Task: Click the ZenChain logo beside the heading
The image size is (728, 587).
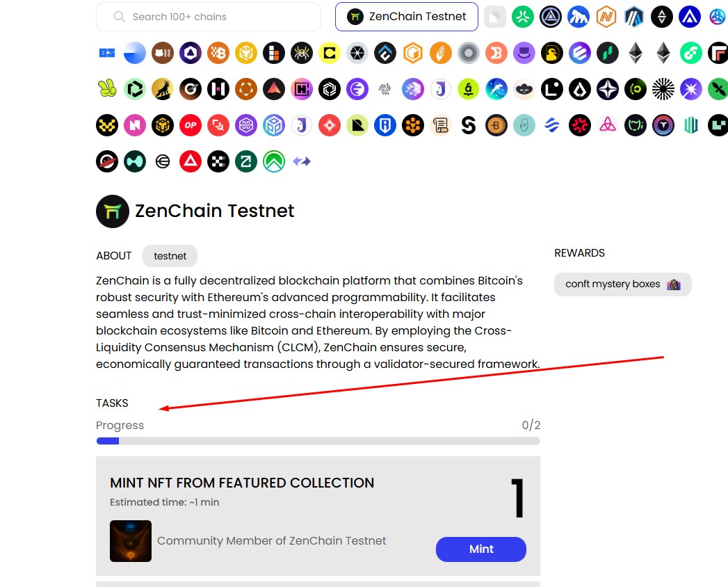Action: [113, 211]
